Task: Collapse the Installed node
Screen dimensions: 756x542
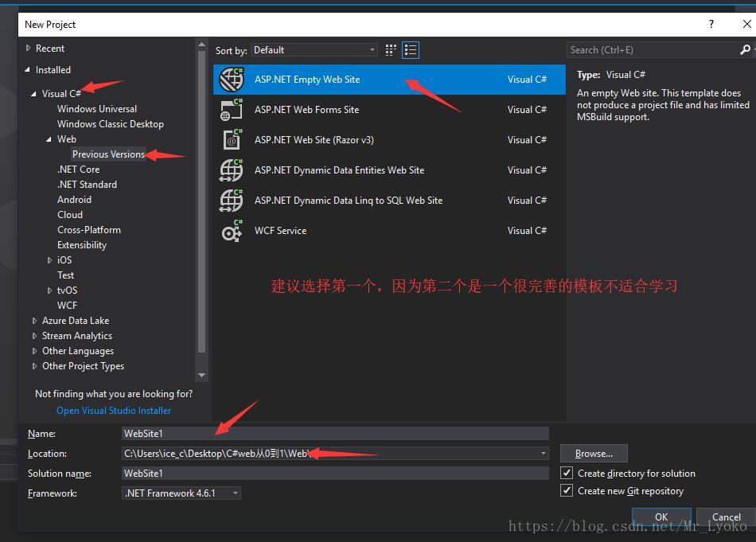Action: pyautogui.click(x=28, y=70)
